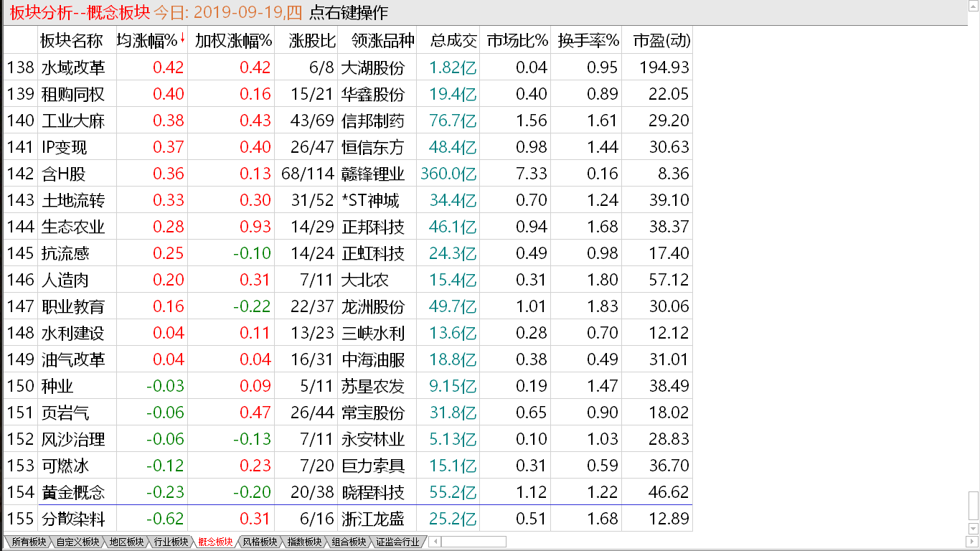Click the vertical scrollbar down arrow

point(974,529)
